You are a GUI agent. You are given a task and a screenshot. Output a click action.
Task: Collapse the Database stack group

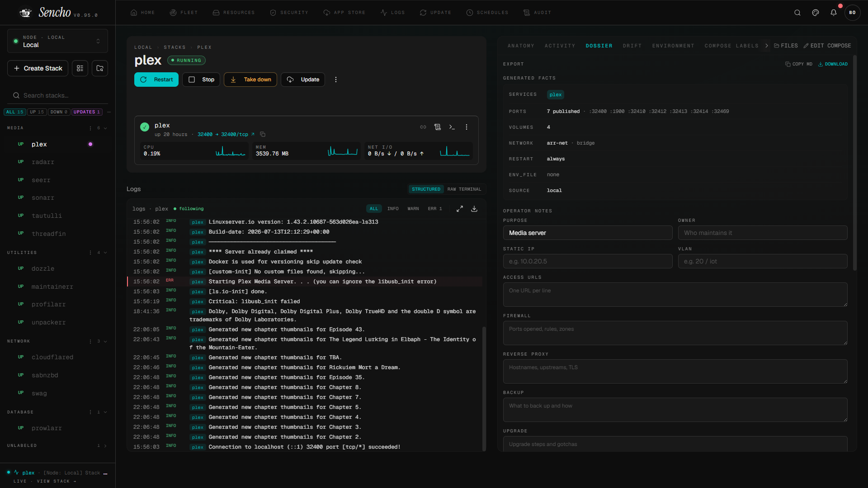pos(105,413)
